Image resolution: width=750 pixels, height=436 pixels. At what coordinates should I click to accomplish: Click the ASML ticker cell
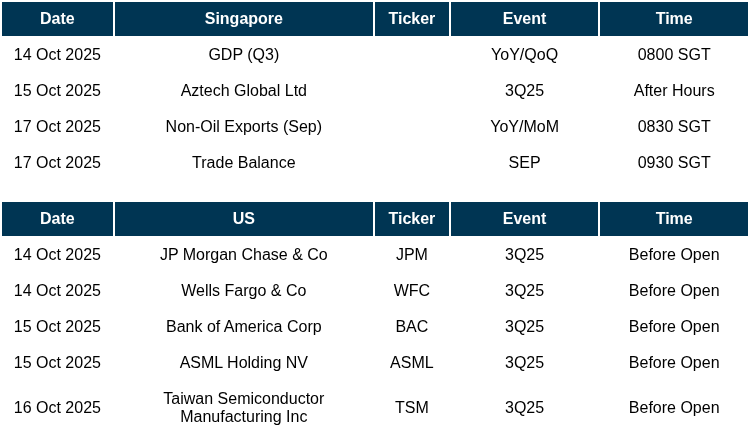[411, 362]
